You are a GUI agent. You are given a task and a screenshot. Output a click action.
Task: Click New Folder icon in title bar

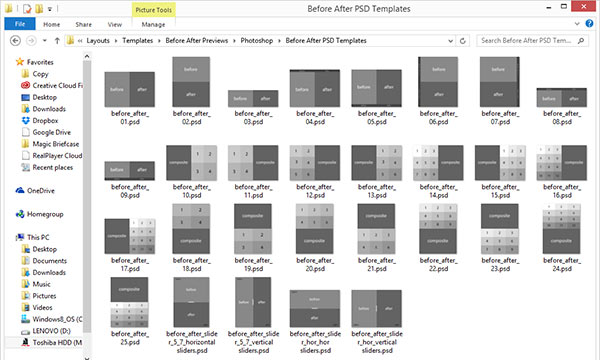point(39,8)
